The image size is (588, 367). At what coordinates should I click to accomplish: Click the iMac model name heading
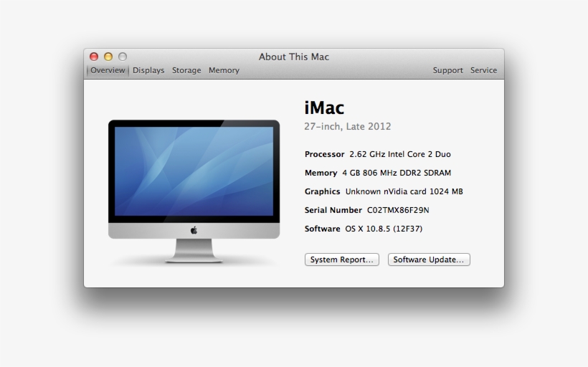tap(324, 108)
